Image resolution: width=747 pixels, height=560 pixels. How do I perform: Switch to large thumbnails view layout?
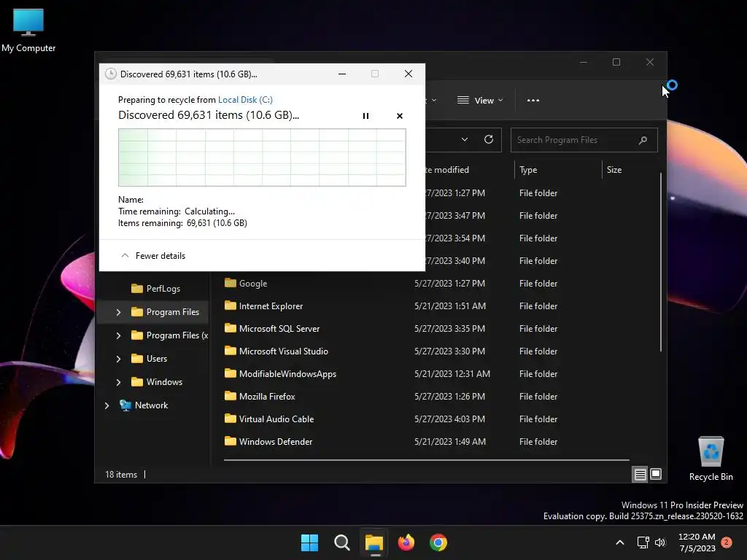656,474
